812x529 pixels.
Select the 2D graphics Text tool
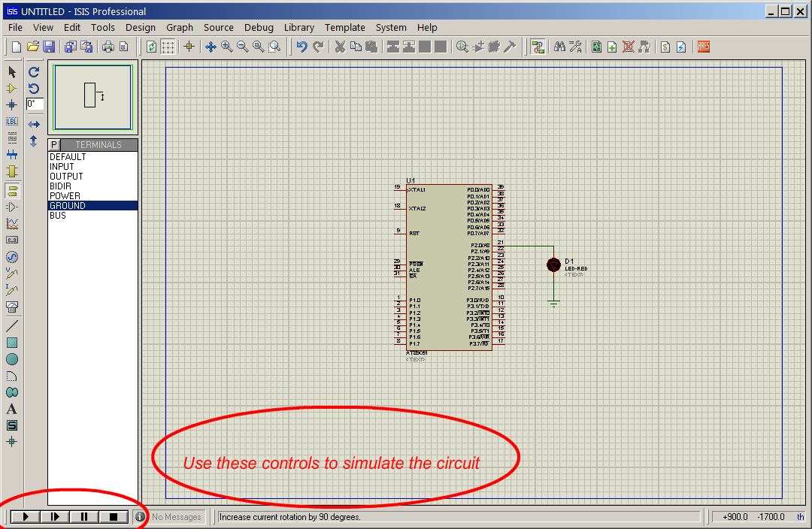point(11,408)
